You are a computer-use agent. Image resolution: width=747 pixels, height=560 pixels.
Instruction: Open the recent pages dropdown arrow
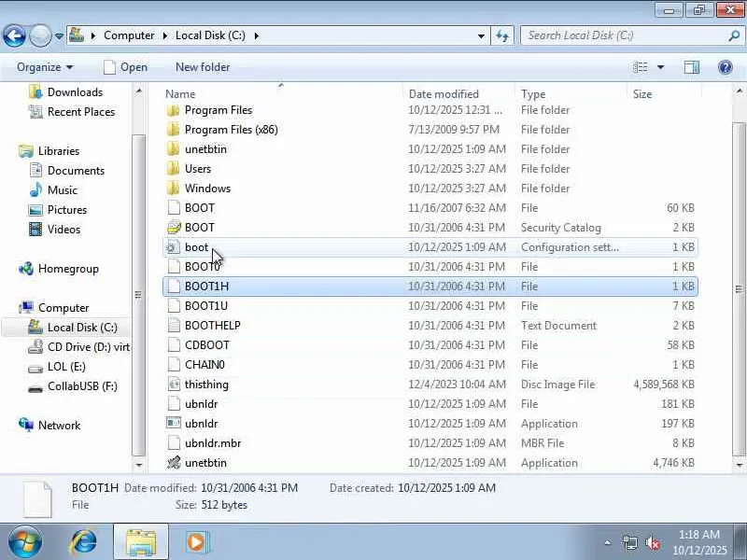click(x=59, y=35)
